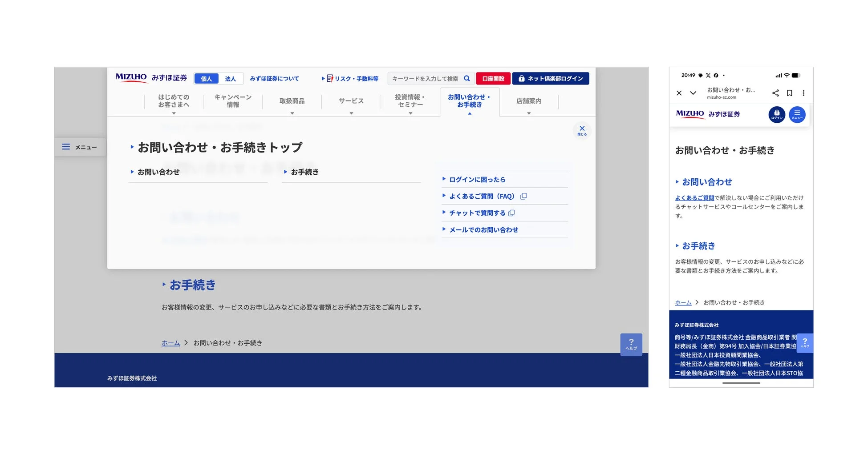Select the 個人 audience toggle
868x454 pixels.
[206, 78]
